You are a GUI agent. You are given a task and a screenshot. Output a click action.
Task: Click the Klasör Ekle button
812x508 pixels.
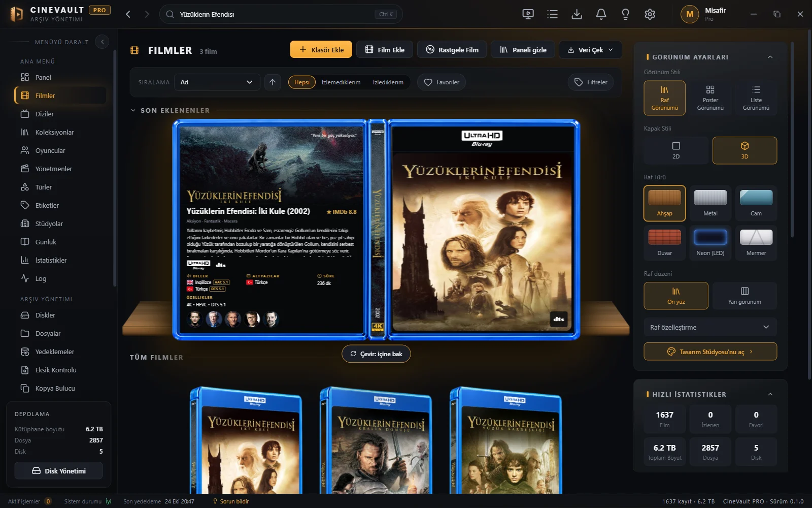(321, 50)
